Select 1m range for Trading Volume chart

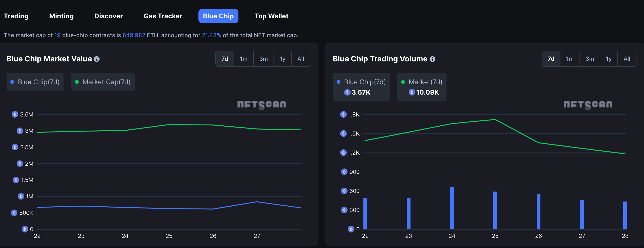pos(570,59)
